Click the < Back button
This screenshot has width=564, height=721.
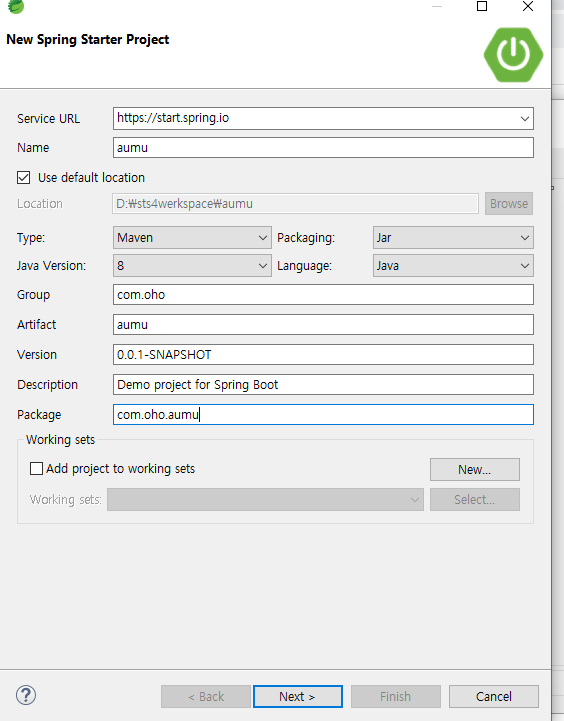(205, 697)
